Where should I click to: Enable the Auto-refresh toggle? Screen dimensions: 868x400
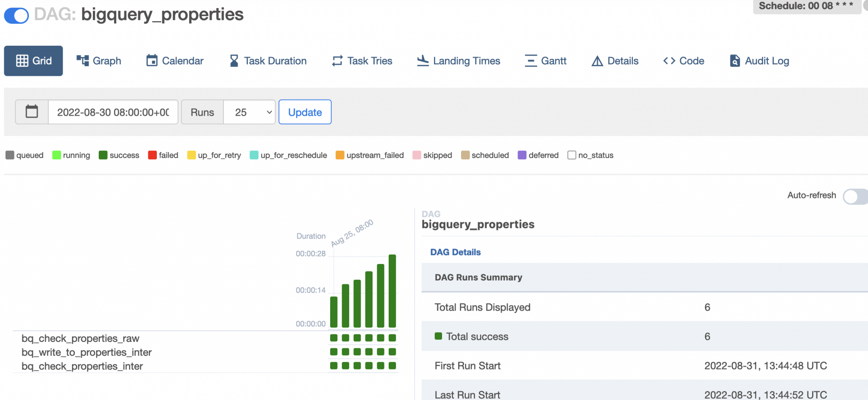point(854,197)
